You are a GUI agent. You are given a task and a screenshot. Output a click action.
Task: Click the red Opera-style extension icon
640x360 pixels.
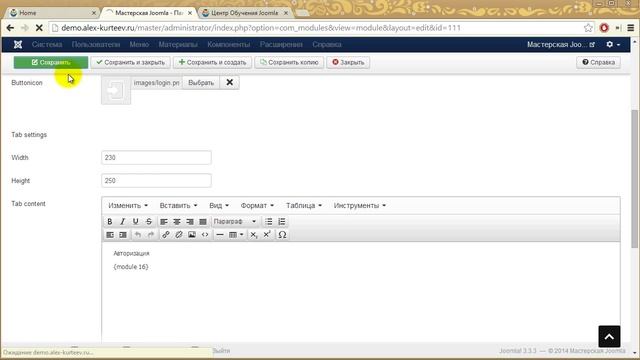(604, 28)
